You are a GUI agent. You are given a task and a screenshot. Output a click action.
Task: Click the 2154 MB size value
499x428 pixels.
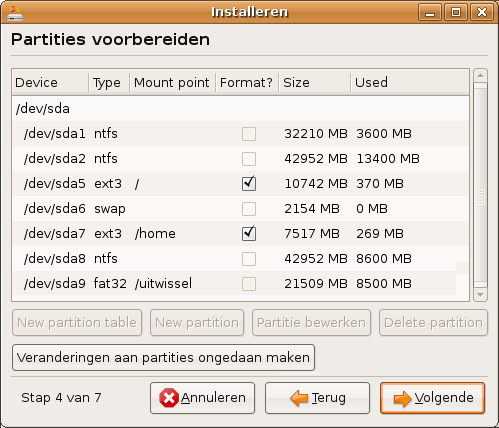(312, 209)
